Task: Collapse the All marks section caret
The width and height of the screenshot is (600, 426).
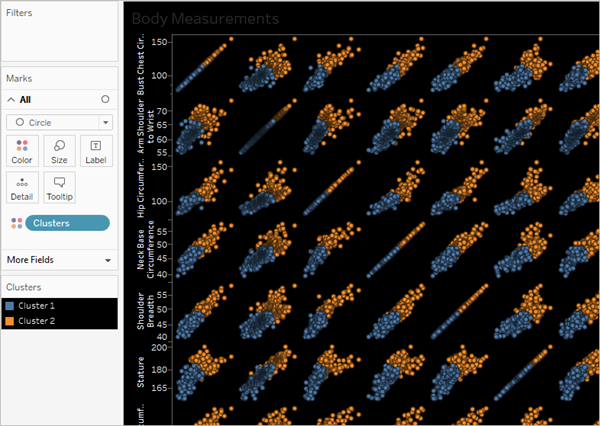Action: pyautogui.click(x=11, y=100)
